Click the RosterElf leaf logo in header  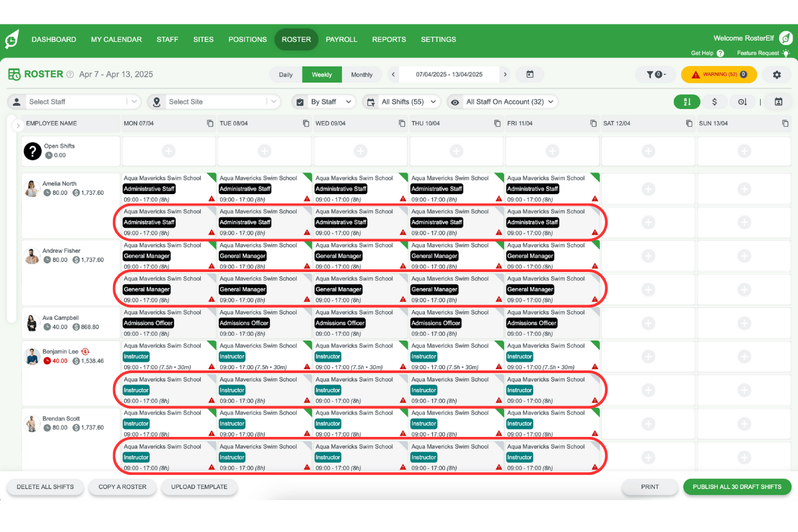tap(12, 40)
